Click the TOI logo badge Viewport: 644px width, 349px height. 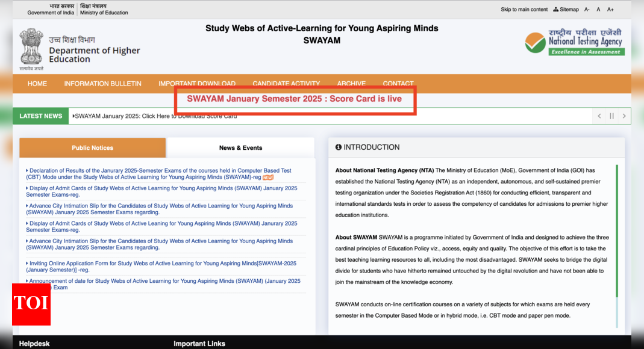[31, 304]
